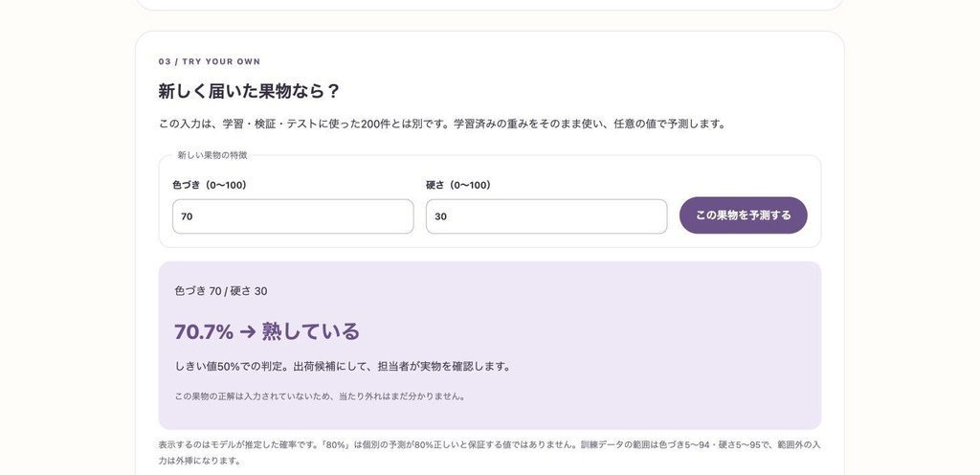This screenshot has height=475, width=980.
Task: Click the note starting この果物の正解は入力されていない
Action: [x=320, y=396]
